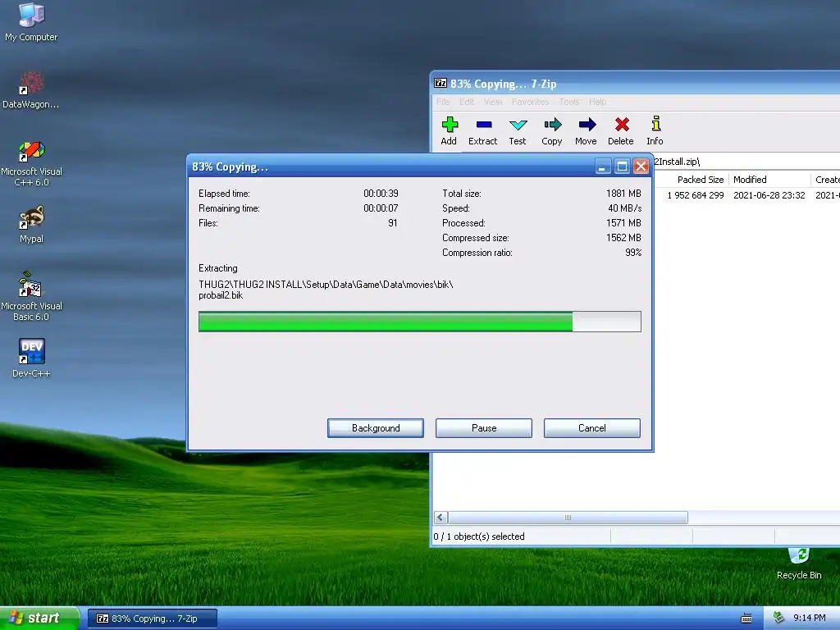This screenshot has height=630, width=840.
Task: Select the My Computer desktop icon
Action: click(x=31, y=22)
